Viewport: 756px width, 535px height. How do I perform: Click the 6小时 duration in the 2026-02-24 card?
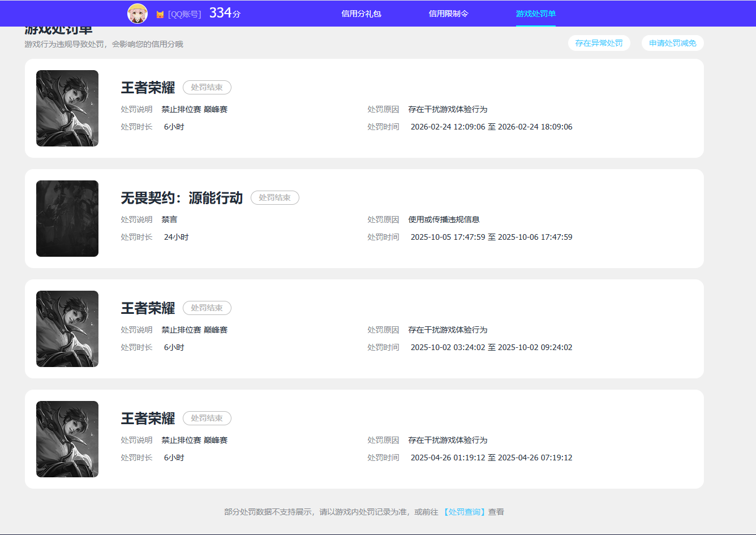174,127
